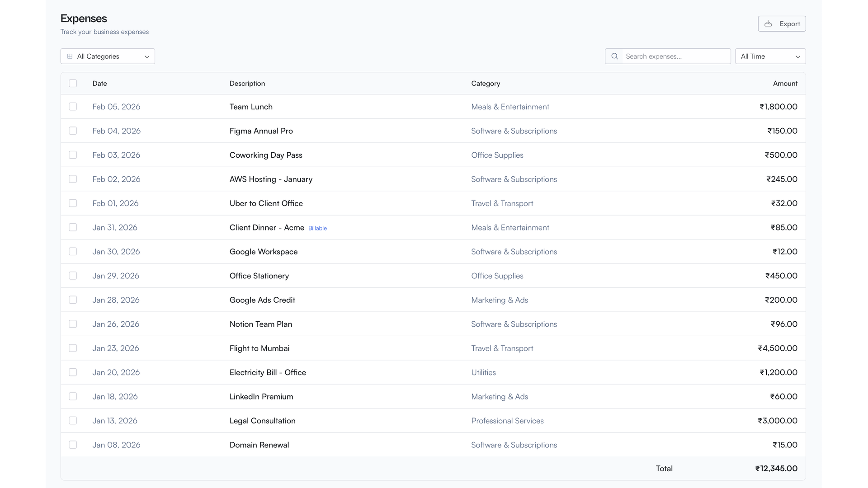
Task: Open the Figma Annual Pro expense
Action: click(x=261, y=131)
